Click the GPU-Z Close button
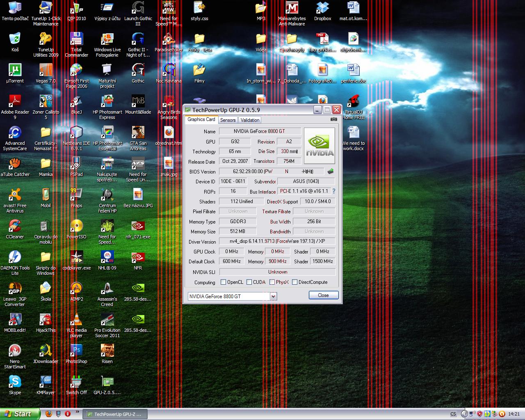 click(323, 295)
